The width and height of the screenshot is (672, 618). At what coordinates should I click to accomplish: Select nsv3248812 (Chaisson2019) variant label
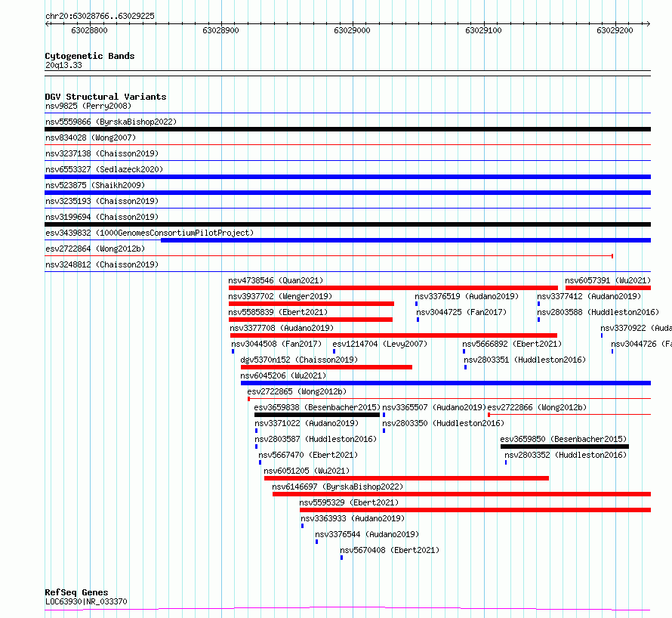pyautogui.click(x=102, y=264)
